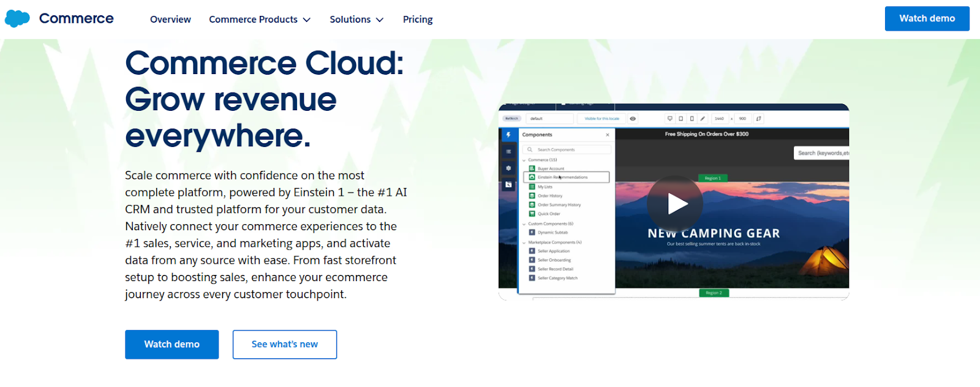Close the Components panel in the video
Screen dimensions: 980x387
[x=608, y=135]
